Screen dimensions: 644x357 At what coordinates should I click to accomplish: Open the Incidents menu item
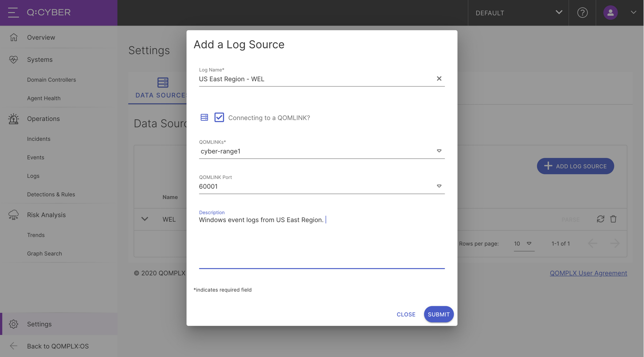pyautogui.click(x=39, y=138)
